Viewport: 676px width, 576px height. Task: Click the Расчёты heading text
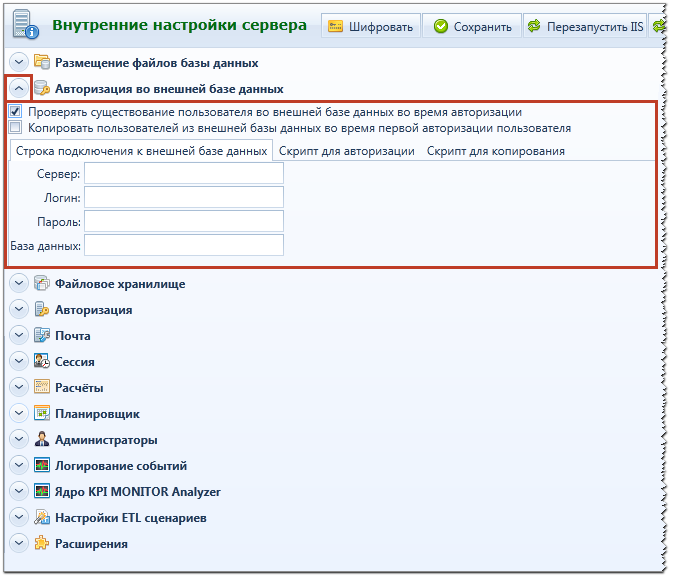point(79,388)
